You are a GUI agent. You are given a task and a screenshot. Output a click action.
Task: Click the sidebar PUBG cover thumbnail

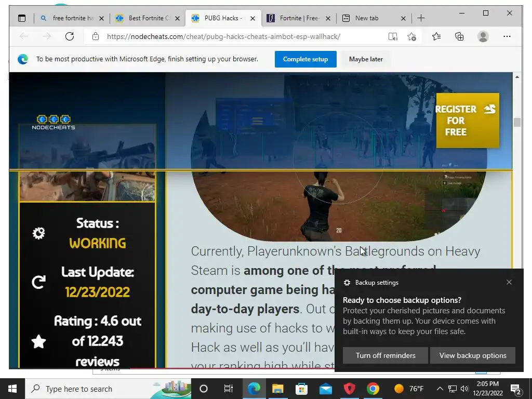coord(87,163)
